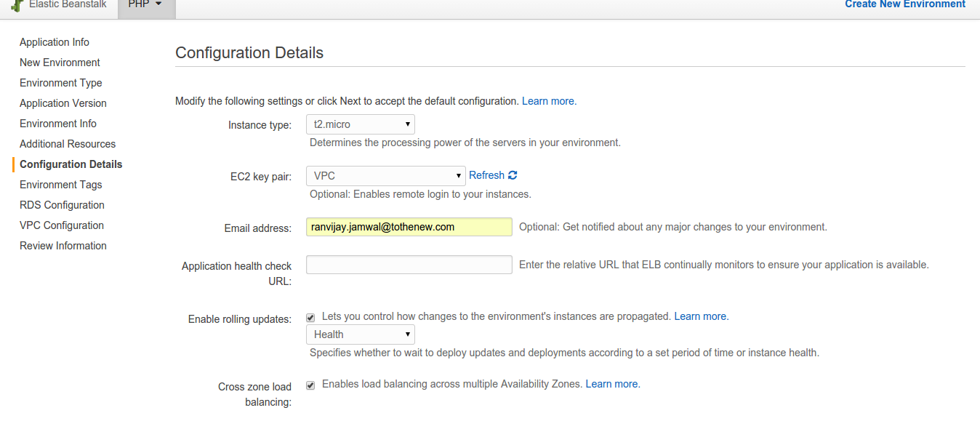The image size is (980, 421).
Task: Click the Refresh link for key pairs
Action: click(486, 175)
